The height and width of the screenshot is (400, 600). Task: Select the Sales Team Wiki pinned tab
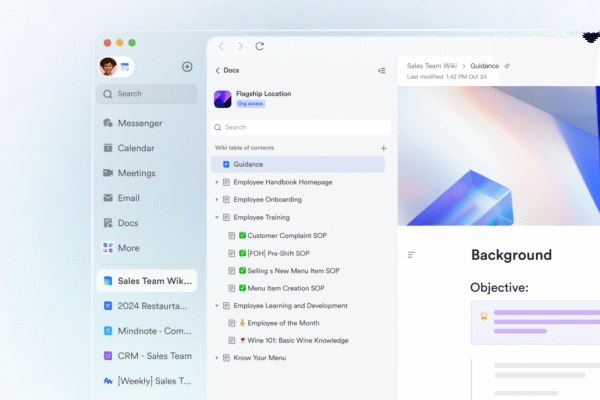tap(147, 281)
